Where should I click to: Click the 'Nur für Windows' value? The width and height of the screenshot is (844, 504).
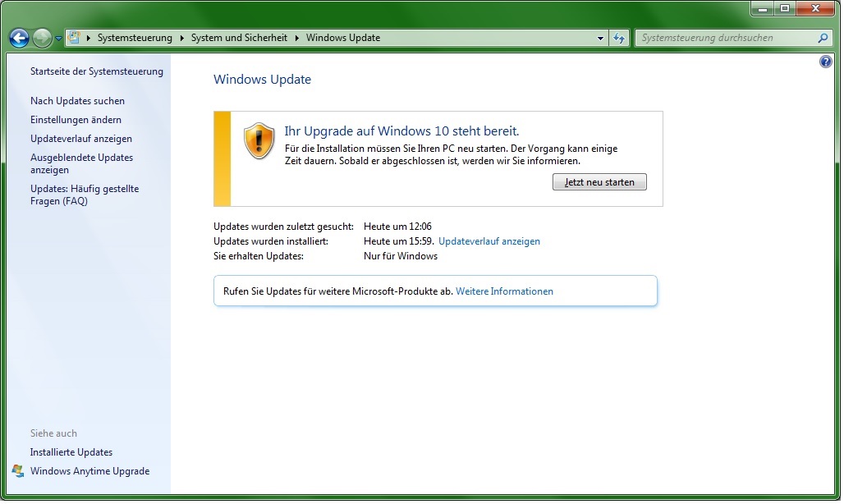402,257
